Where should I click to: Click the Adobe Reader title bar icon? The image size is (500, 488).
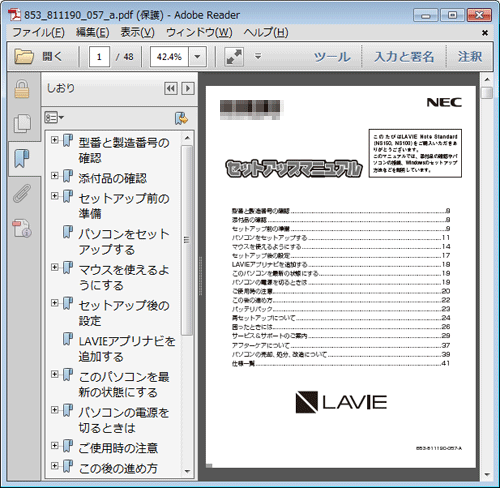(14, 15)
